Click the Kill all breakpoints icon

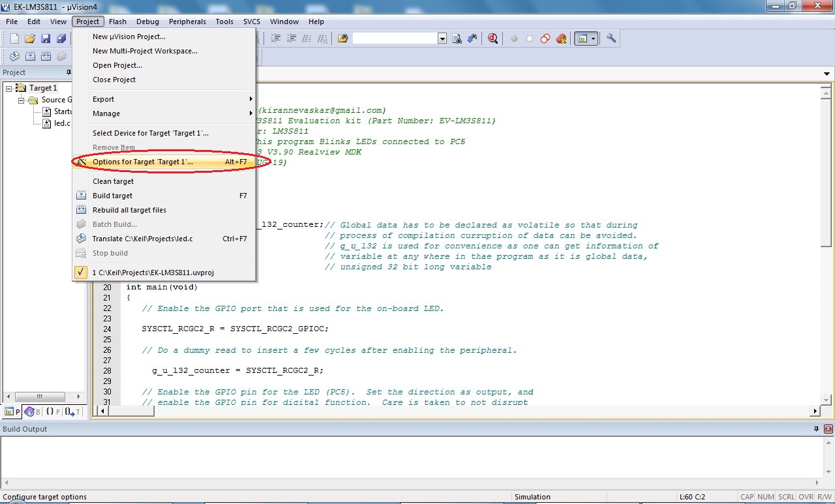[561, 39]
